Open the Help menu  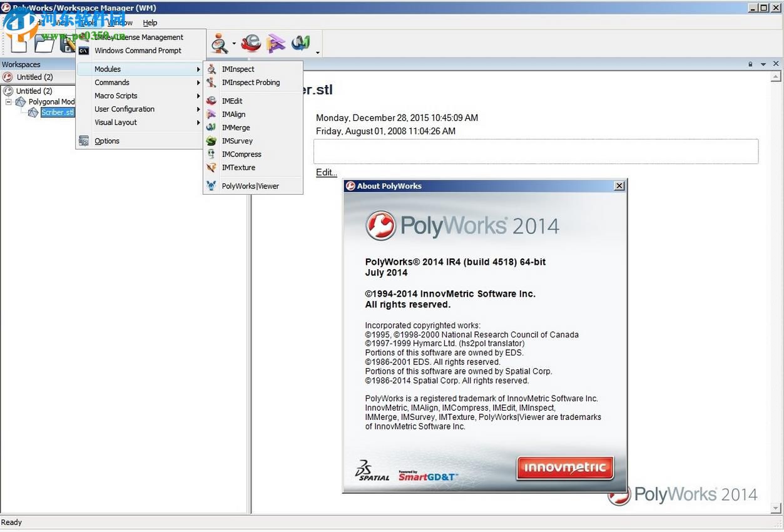click(x=150, y=23)
